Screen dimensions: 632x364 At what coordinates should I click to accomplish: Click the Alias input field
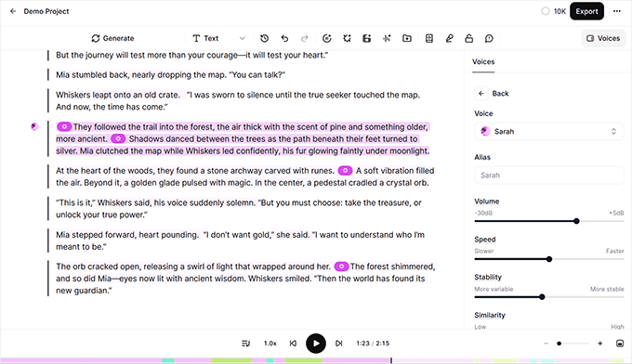(549, 175)
